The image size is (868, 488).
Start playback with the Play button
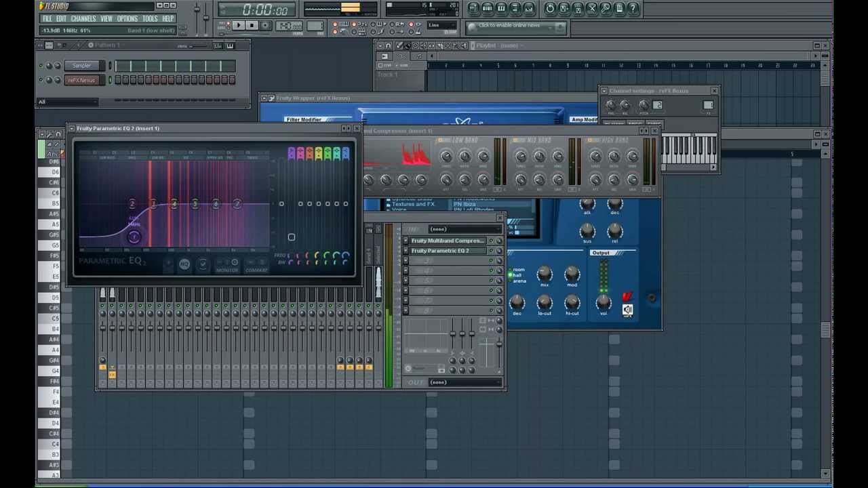238,26
